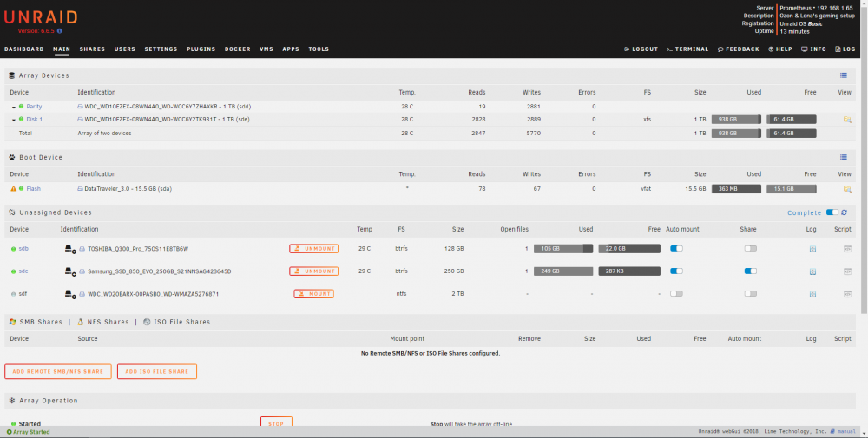Image resolution: width=868 pixels, height=438 pixels.
Task: Open the Script icon for sdc
Action: click(x=847, y=272)
